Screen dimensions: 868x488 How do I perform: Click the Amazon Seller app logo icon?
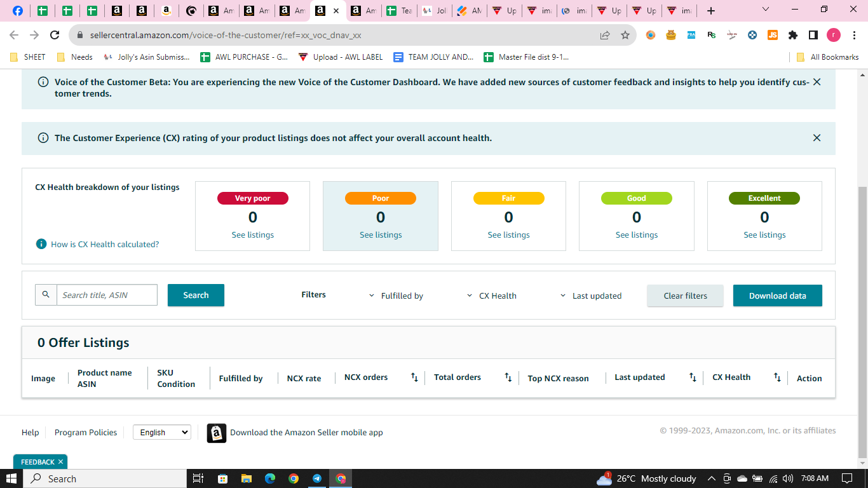coord(217,433)
